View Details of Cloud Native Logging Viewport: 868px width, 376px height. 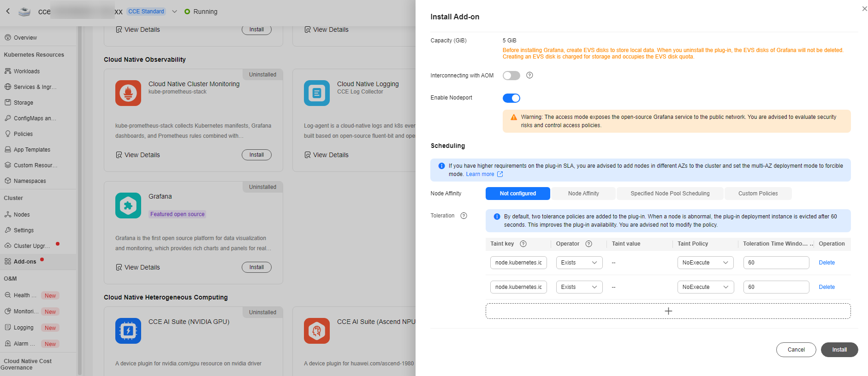click(327, 155)
